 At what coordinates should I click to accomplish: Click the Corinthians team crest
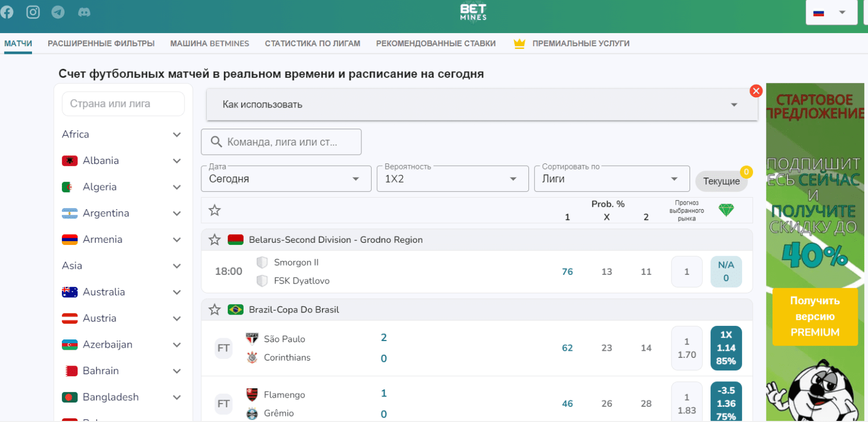tap(252, 357)
